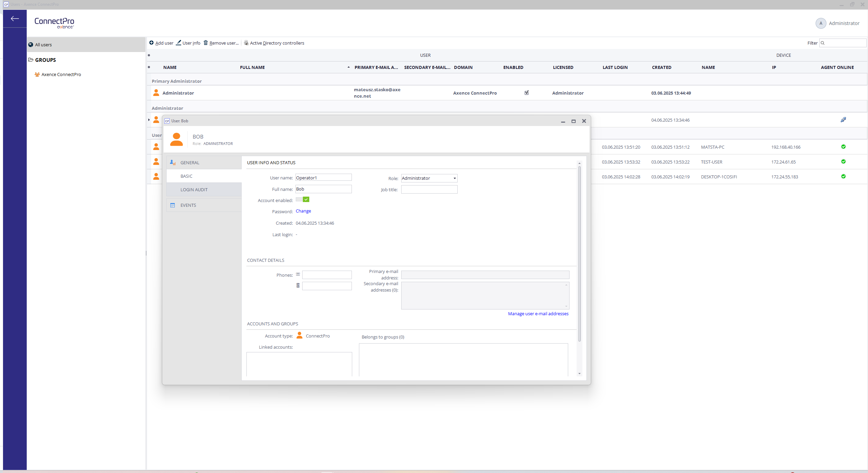868x473 pixels.
Task: Click the mobile phone icon
Action: [x=298, y=285]
